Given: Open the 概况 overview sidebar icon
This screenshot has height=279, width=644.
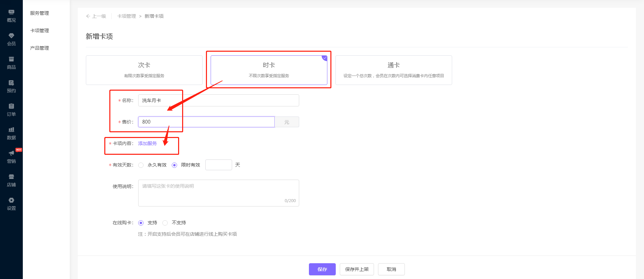Looking at the screenshot, I should click(x=11, y=16).
